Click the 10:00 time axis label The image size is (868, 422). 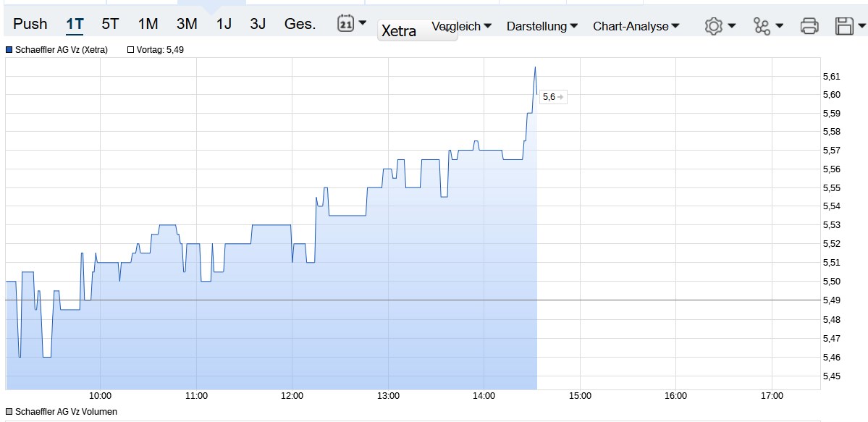pyautogui.click(x=100, y=396)
